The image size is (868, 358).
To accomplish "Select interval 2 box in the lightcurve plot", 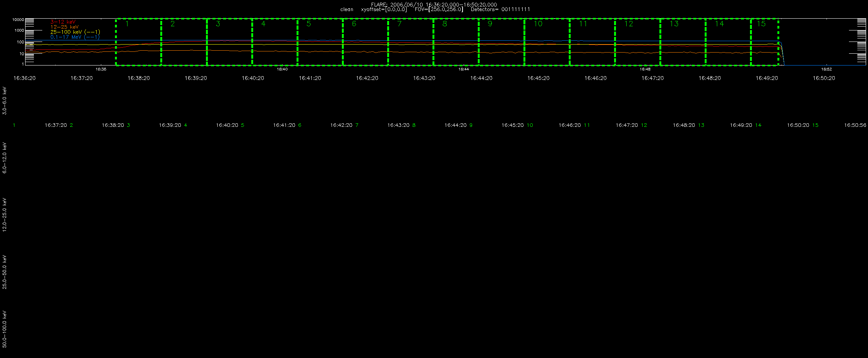I will click(x=184, y=42).
